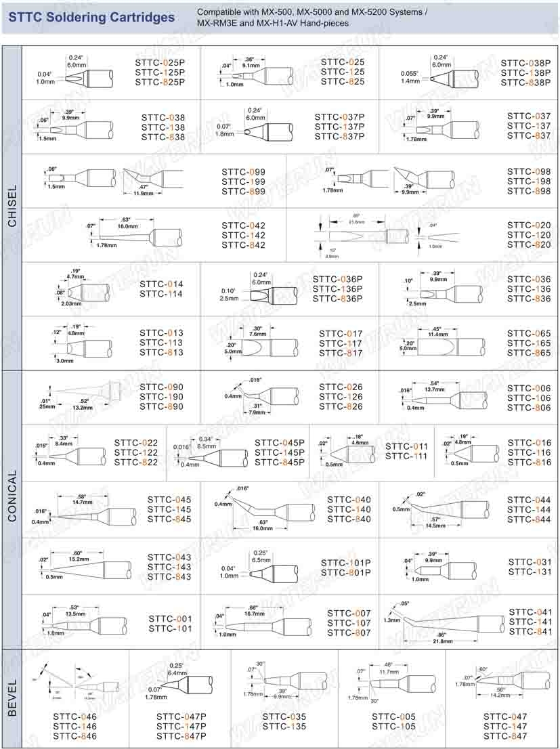Click part number STTC-865

(x=529, y=353)
